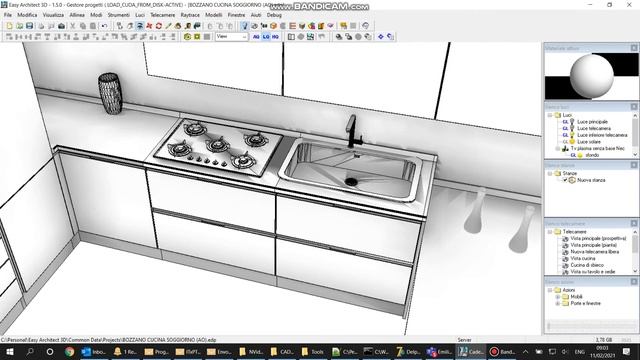Open the File menu
The image size is (640, 360).
(8, 15)
